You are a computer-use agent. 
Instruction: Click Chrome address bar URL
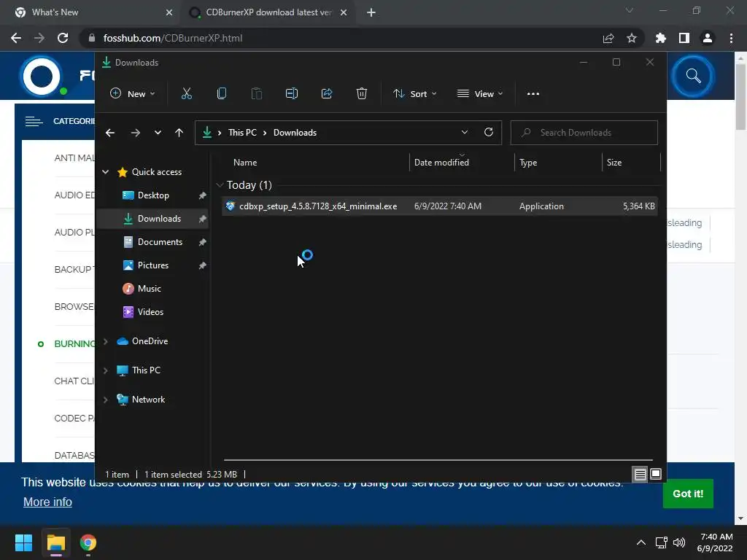pos(172,38)
